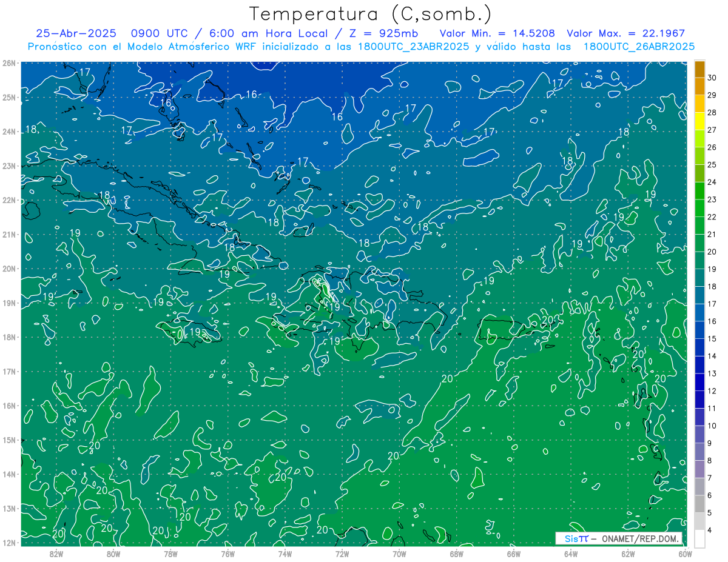
Task: Click the 17N latitude axis label
Action: pos(8,371)
